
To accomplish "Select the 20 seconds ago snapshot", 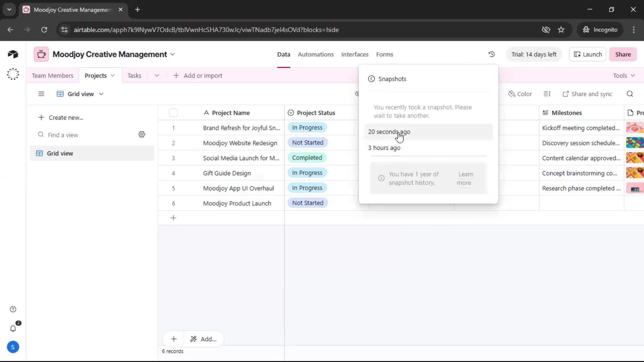I will 428,132.
